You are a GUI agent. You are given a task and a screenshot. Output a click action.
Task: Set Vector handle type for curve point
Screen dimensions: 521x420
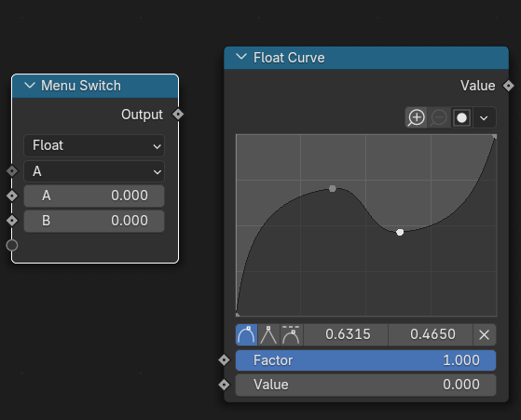(268, 334)
